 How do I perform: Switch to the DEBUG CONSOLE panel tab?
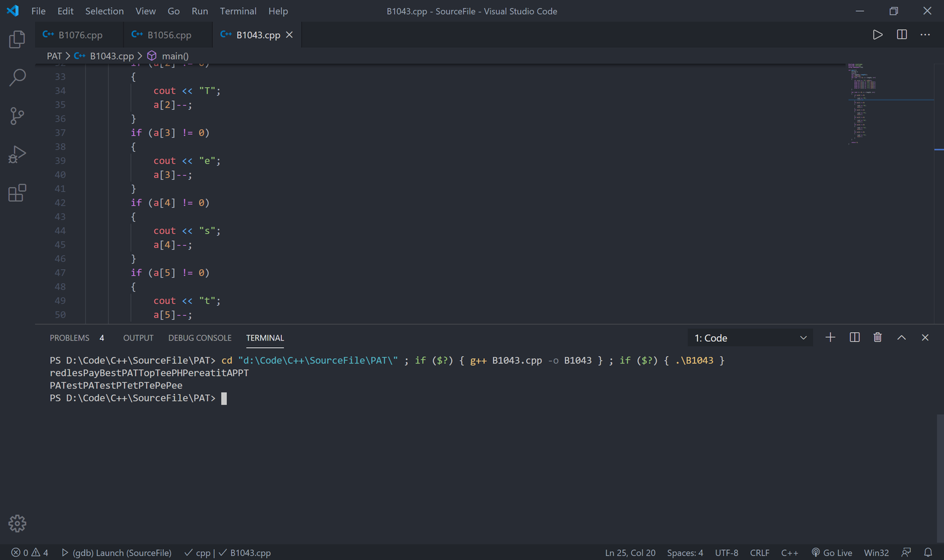(x=200, y=338)
